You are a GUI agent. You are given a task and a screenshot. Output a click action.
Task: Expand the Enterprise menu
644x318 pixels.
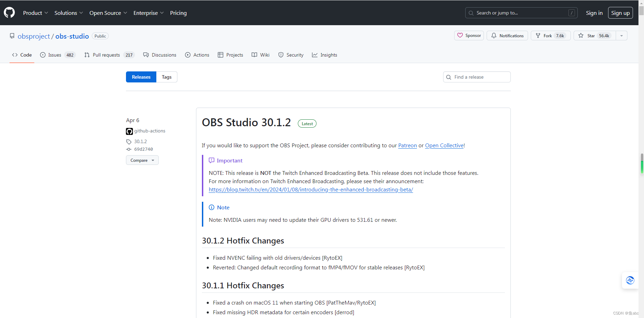(149, 13)
